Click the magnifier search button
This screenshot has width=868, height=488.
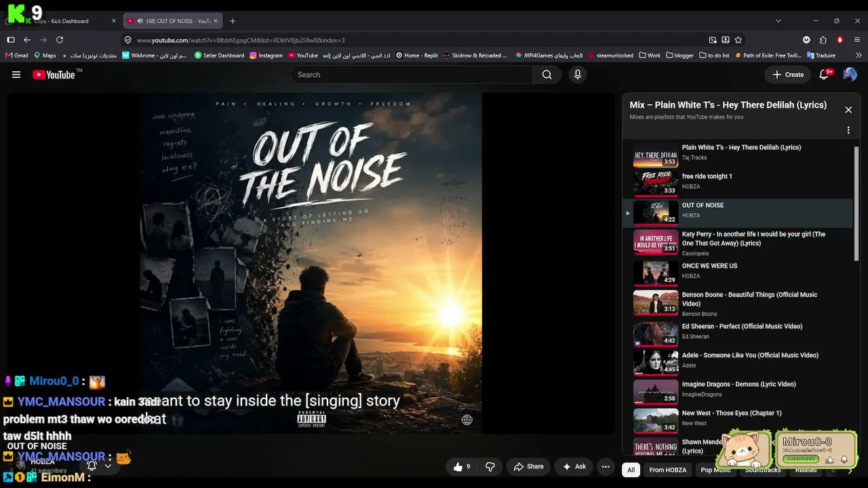pos(547,75)
